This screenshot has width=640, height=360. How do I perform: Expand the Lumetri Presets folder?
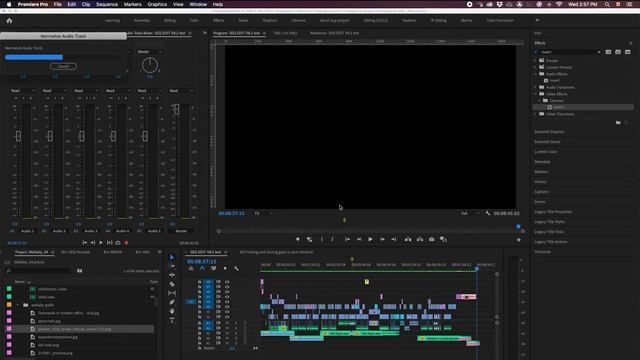click(536, 67)
